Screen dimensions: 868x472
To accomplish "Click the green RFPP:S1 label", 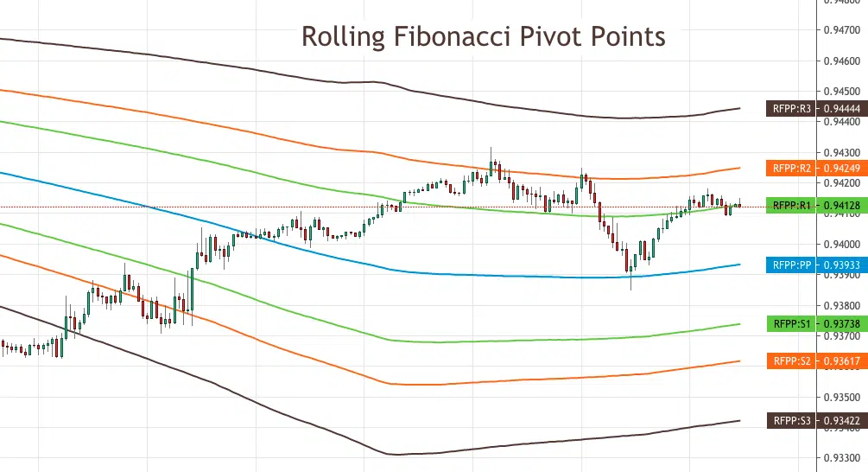I will point(792,323).
